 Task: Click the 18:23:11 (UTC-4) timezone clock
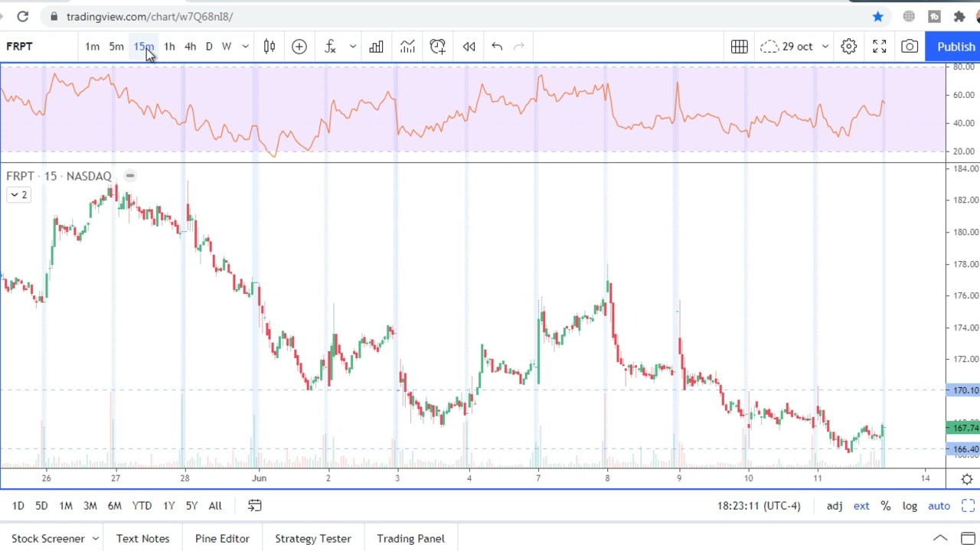pos(759,506)
